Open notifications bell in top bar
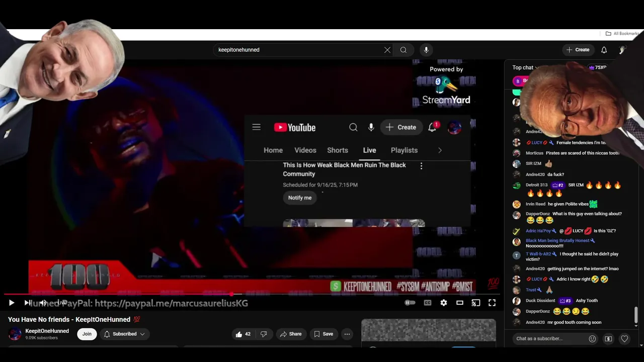This screenshot has width=644, height=362. 604,50
